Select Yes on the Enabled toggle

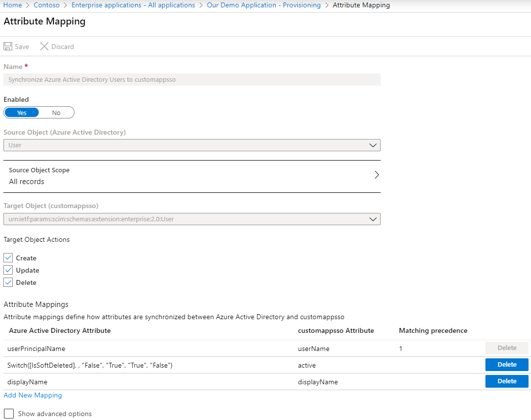22,113
